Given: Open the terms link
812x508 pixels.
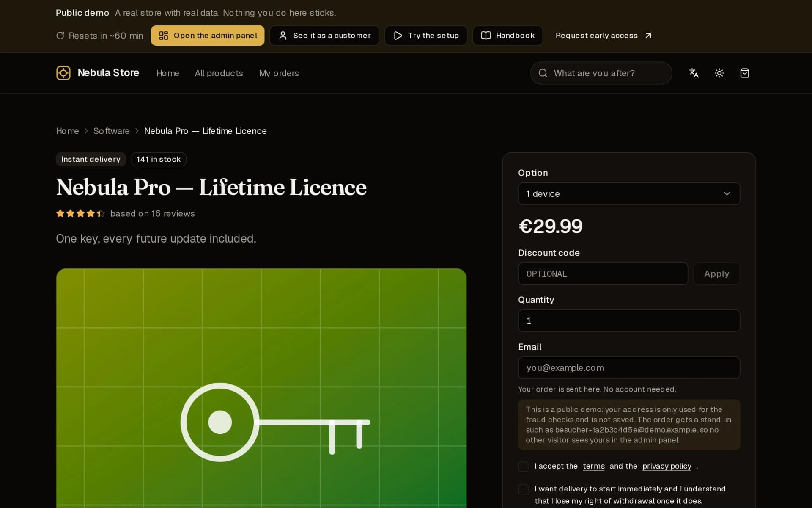Looking at the screenshot, I should (593, 466).
